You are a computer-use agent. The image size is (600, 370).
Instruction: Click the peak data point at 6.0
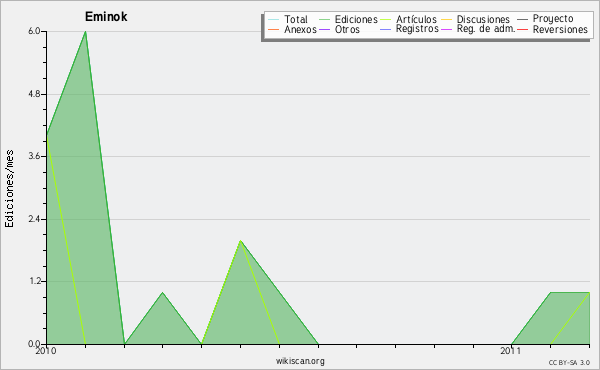85,31
